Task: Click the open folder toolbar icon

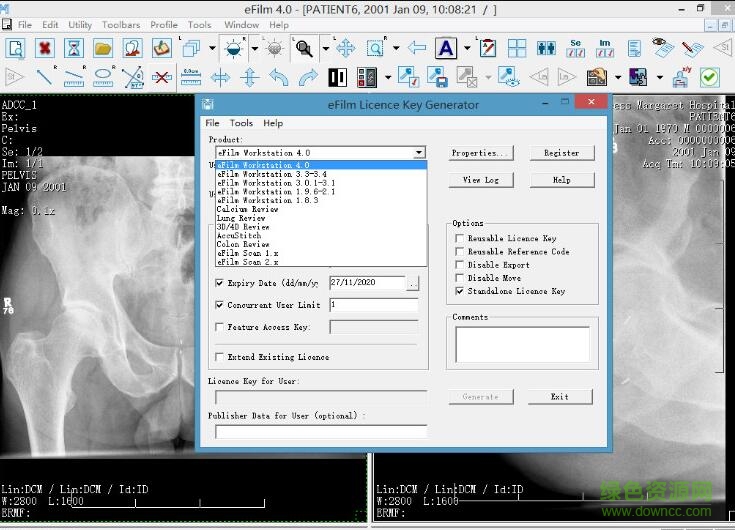Action: pyautogui.click(x=102, y=48)
